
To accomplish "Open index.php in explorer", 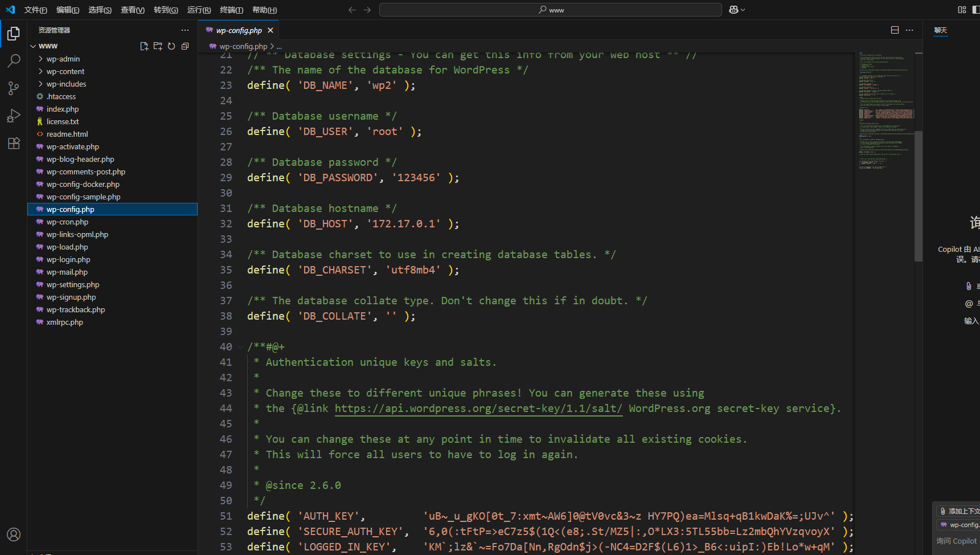I will 113,109.
